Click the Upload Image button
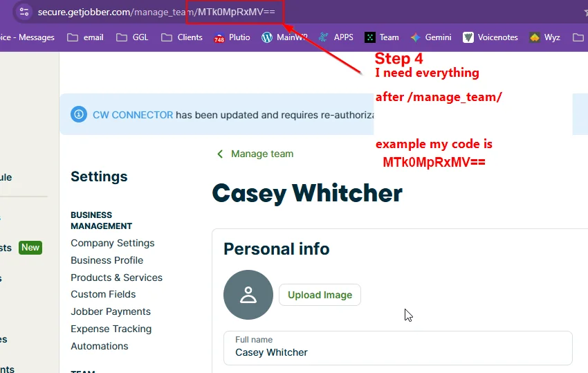 [x=320, y=295]
